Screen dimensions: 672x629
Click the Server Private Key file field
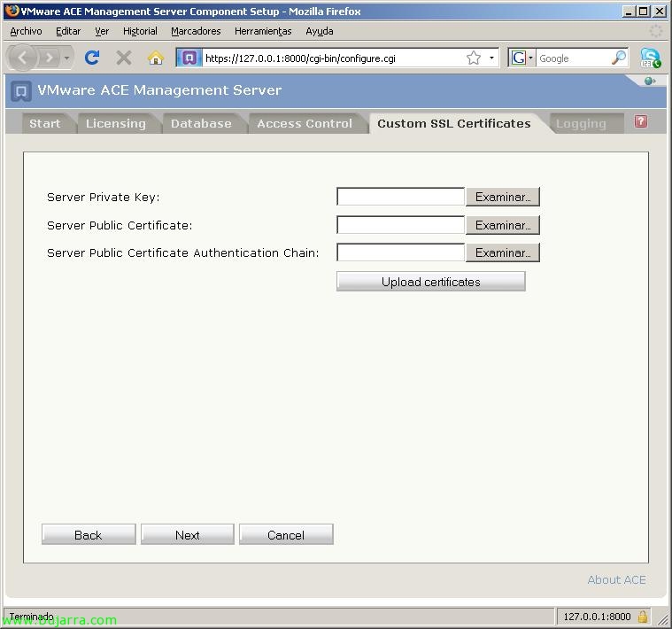[400, 197]
